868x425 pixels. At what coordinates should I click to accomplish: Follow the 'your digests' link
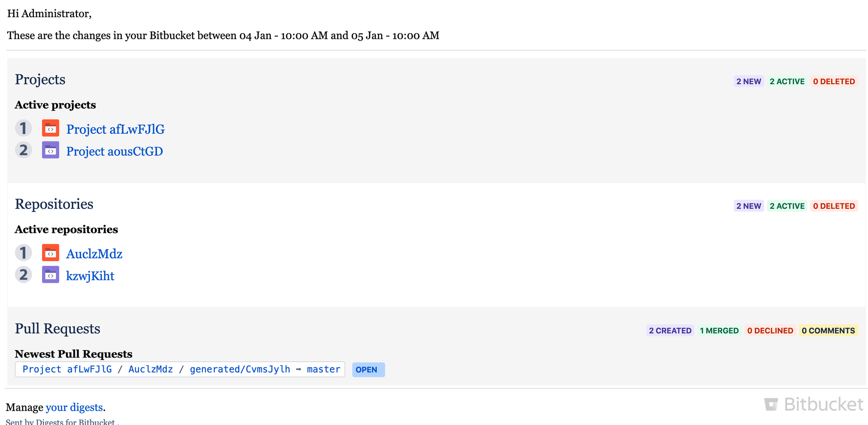pos(74,408)
